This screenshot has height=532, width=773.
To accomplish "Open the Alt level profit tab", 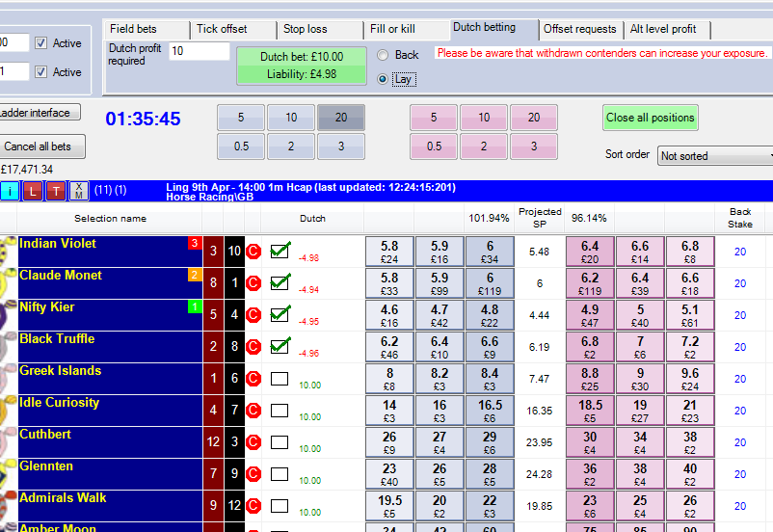I will (668, 29).
